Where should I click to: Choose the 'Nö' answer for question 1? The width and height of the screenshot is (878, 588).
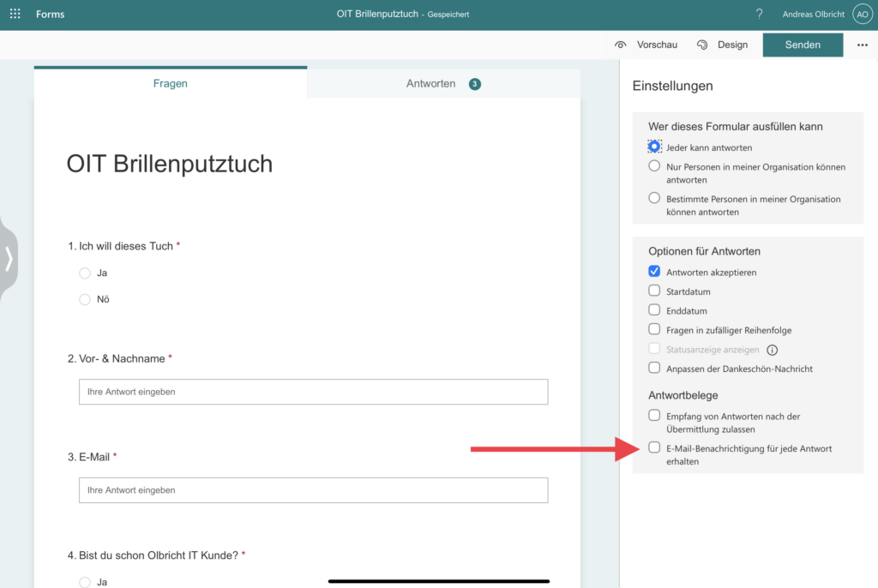[85, 299]
